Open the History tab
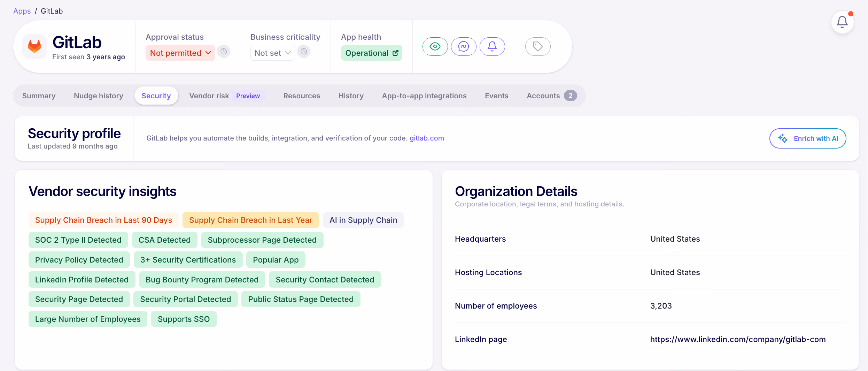 [x=351, y=96]
